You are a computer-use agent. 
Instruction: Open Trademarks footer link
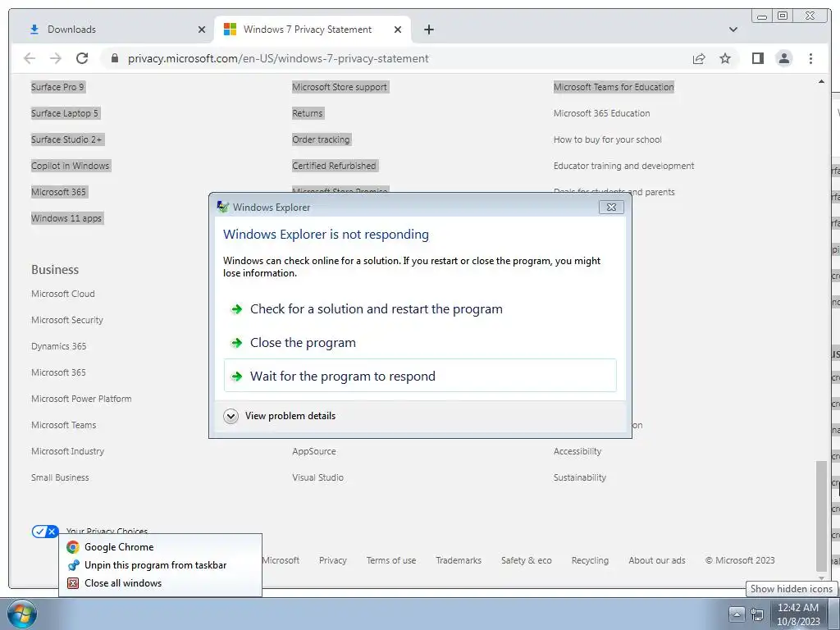pos(459,560)
